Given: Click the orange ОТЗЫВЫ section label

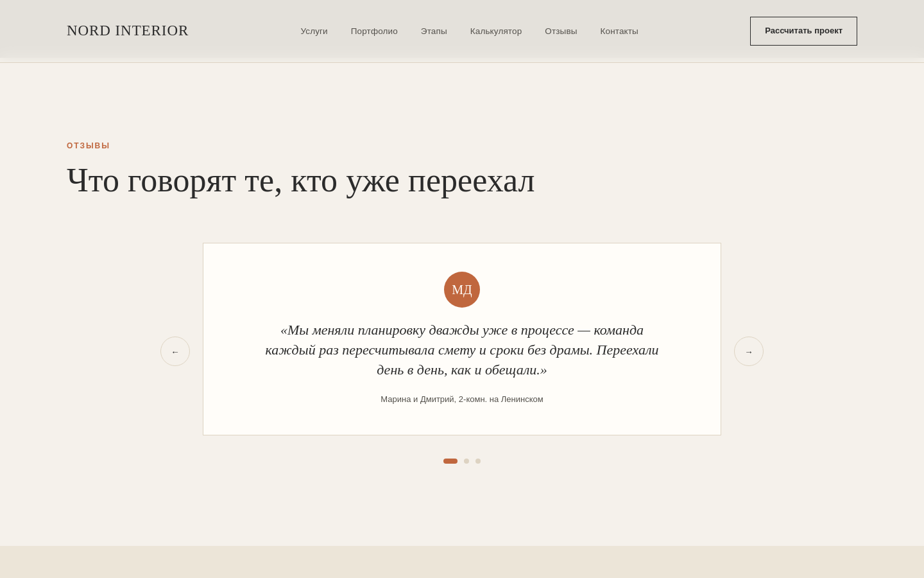Looking at the screenshot, I should click(x=89, y=146).
